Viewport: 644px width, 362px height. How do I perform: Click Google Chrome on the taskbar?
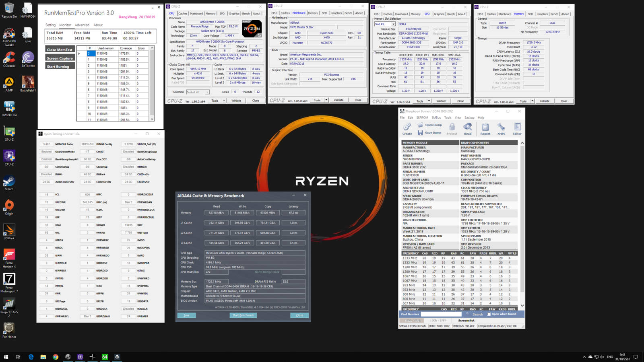point(56,357)
